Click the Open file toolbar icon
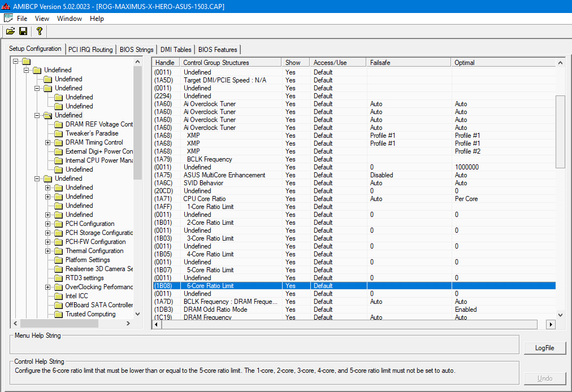Viewport: 572px width, 392px height. (10, 31)
